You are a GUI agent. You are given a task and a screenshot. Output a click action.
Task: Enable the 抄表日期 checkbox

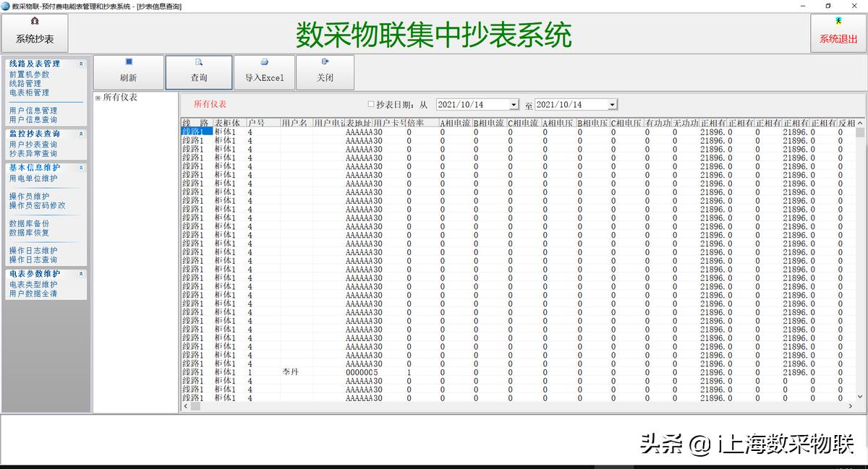(x=371, y=105)
